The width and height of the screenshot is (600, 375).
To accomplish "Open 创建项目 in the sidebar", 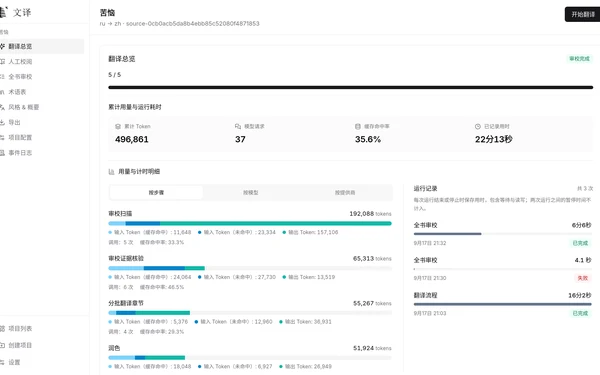I will (x=41, y=345).
